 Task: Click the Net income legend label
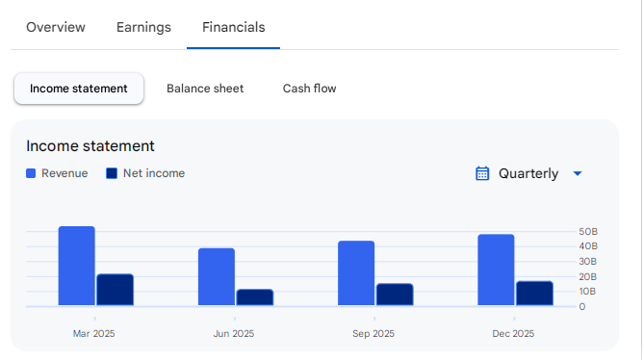coord(154,173)
